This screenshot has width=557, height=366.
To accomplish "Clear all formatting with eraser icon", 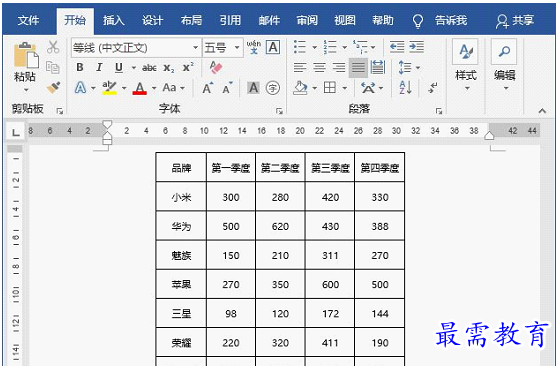I will (216, 67).
